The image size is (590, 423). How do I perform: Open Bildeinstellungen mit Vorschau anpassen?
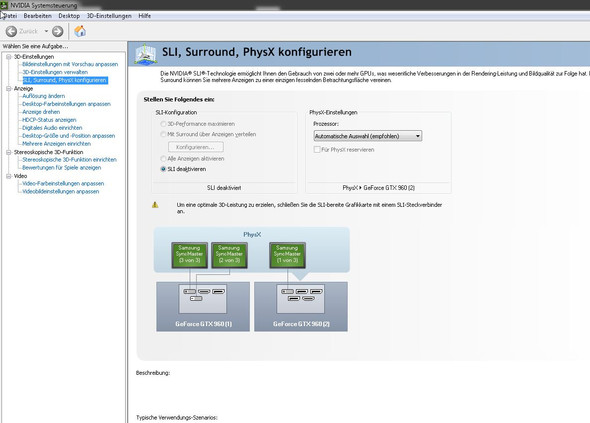tap(70, 64)
